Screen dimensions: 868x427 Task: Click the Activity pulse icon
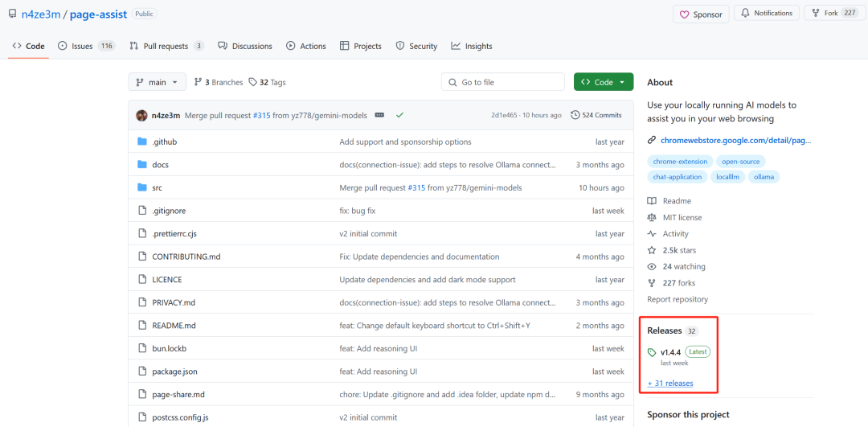652,234
